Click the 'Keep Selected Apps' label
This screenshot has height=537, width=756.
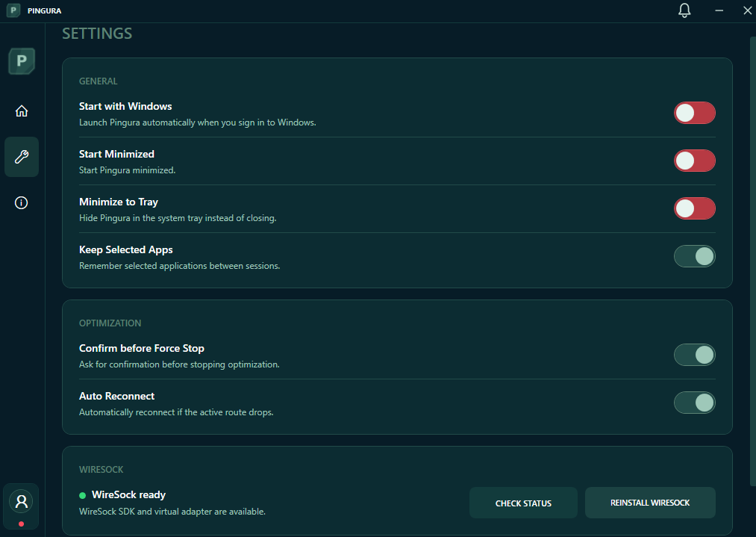point(126,249)
